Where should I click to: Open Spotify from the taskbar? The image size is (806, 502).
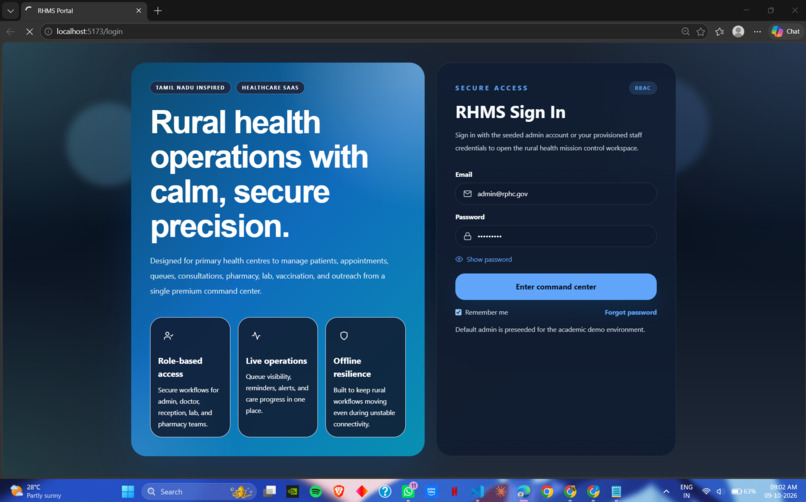coord(316,492)
